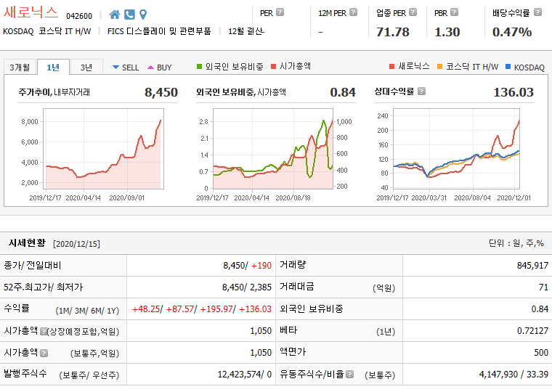Click floating shares value 4,147,930 / 33.39
The image size is (552, 392).
click(514, 375)
